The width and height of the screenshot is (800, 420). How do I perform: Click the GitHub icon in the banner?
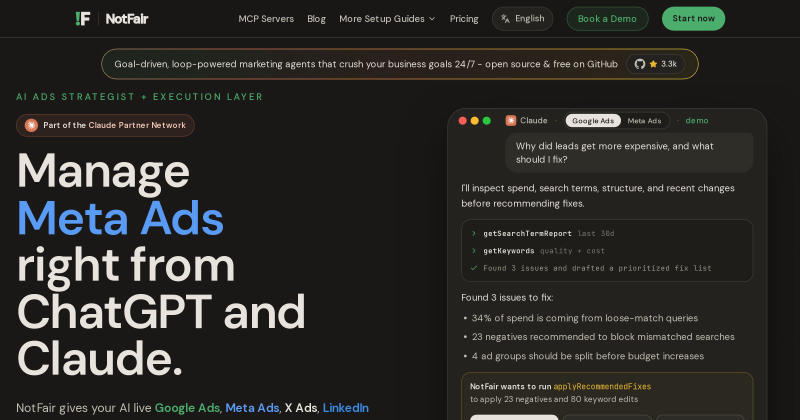click(640, 64)
